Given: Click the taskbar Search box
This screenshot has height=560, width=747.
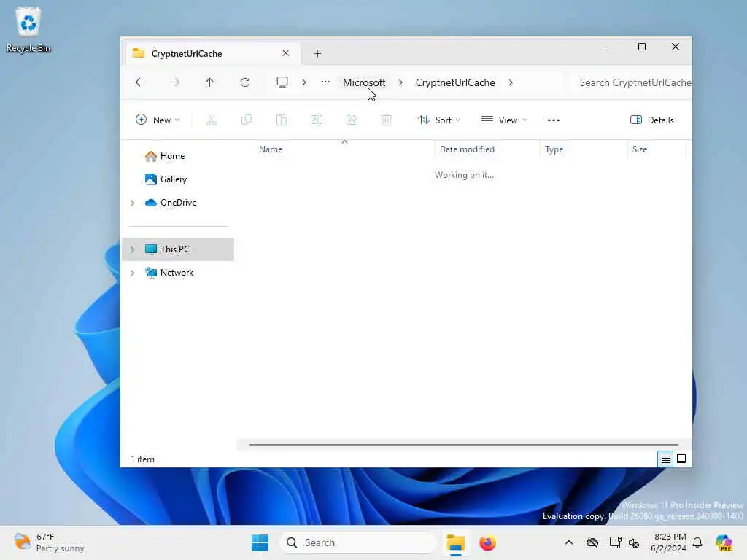Looking at the screenshot, I should pos(358,542).
